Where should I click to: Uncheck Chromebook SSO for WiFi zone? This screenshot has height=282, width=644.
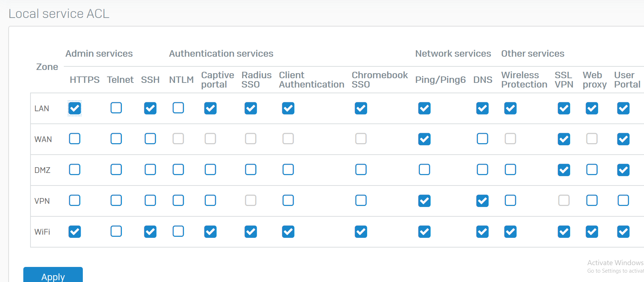[361, 232]
